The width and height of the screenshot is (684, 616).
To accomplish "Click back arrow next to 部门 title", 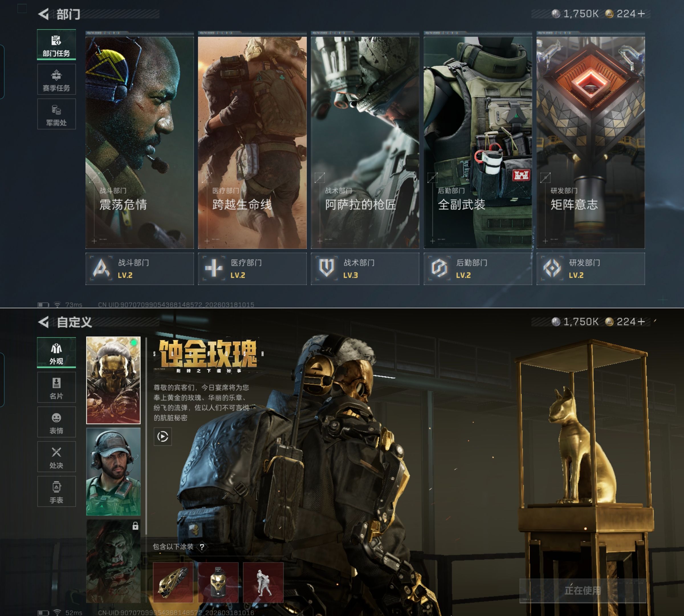I will (44, 14).
